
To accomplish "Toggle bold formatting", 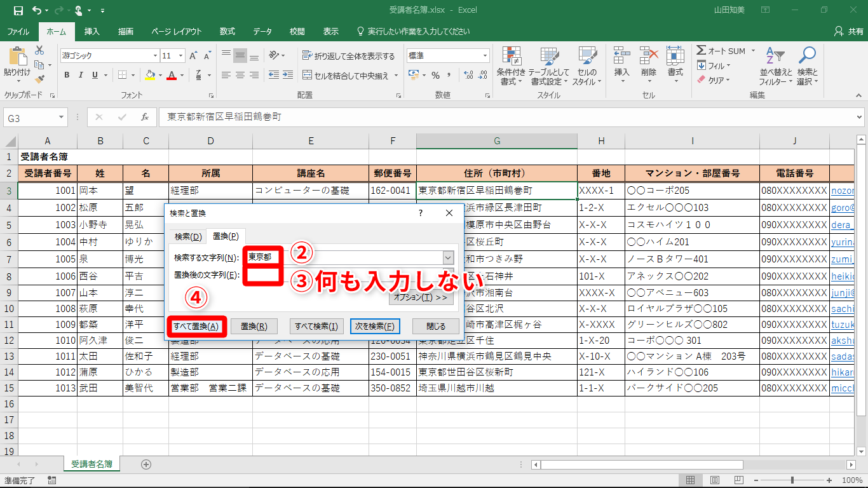I will 67,75.
